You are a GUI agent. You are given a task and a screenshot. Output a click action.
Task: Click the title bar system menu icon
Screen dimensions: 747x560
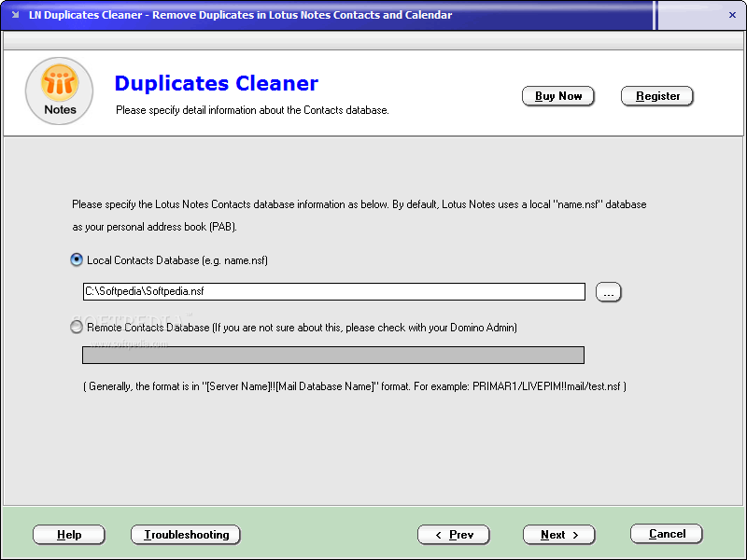point(15,15)
